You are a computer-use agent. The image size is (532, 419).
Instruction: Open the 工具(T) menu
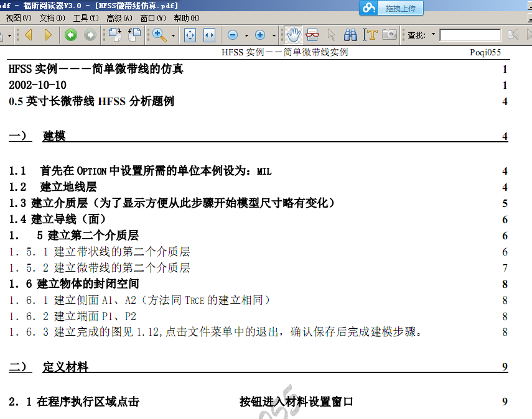[86, 18]
